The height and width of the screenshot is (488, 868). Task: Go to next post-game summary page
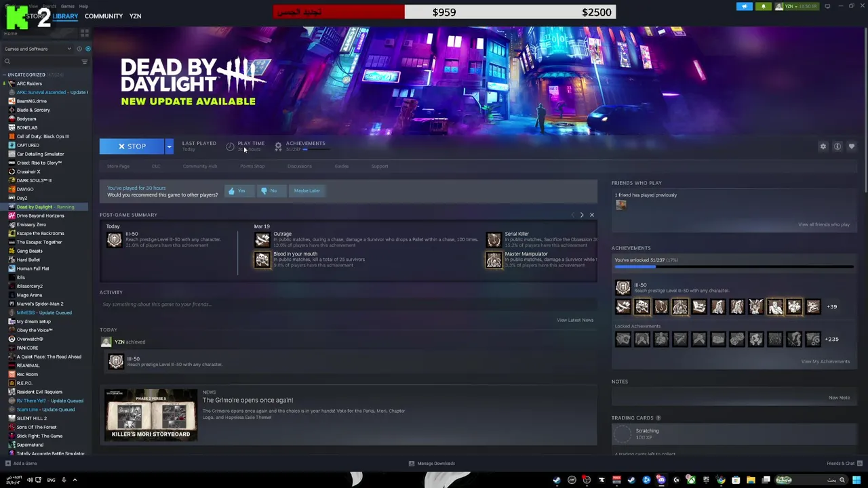coord(581,215)
